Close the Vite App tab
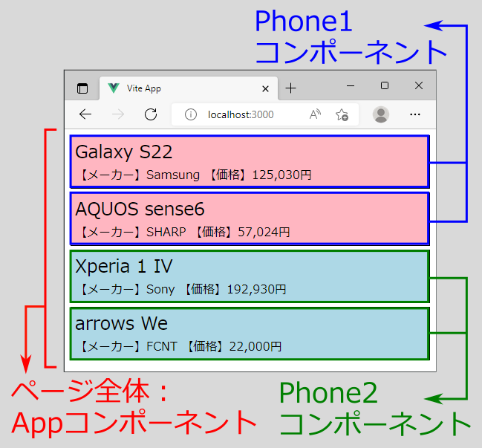Image resolution: width=482 pixels, height=448 pixels. pyautogui.click(x=265, y=89)
